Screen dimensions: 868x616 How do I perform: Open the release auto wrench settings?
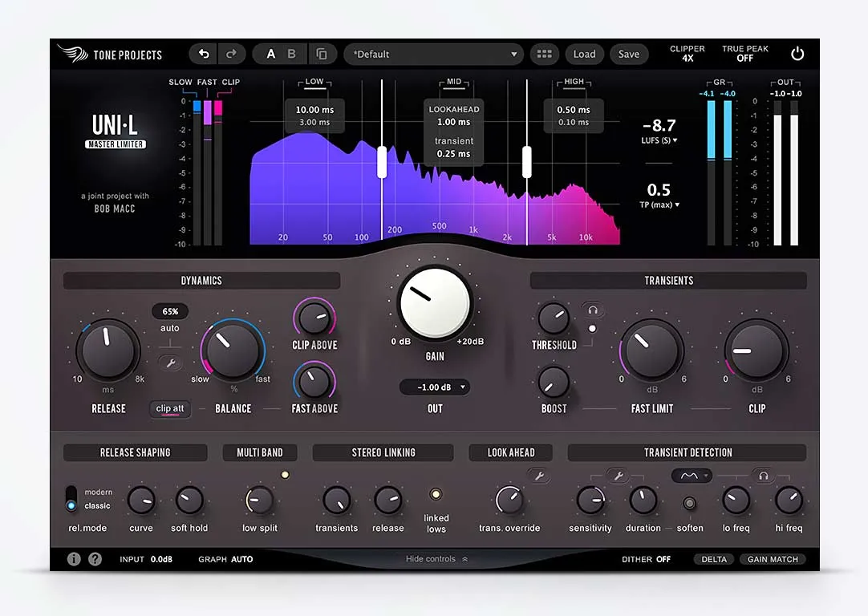click(171, 363)
